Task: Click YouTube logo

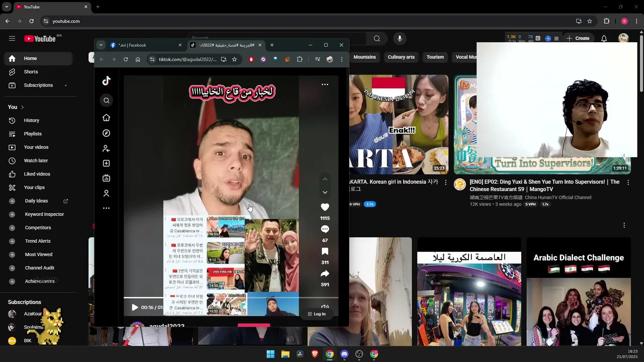Action: [40, 39]
